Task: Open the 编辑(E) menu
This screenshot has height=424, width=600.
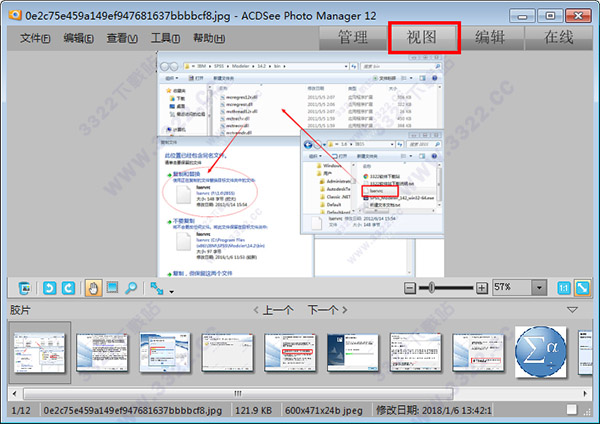Action: click(78, 38)
